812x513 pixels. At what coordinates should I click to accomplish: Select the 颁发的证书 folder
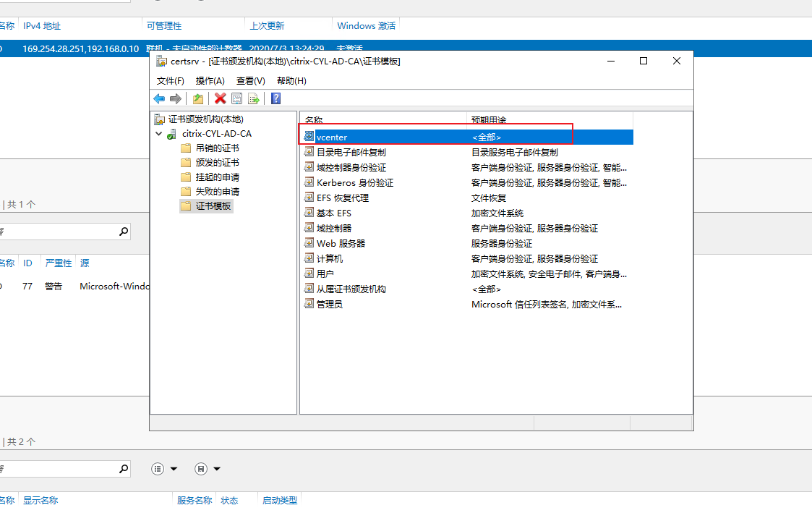(217, 163)
